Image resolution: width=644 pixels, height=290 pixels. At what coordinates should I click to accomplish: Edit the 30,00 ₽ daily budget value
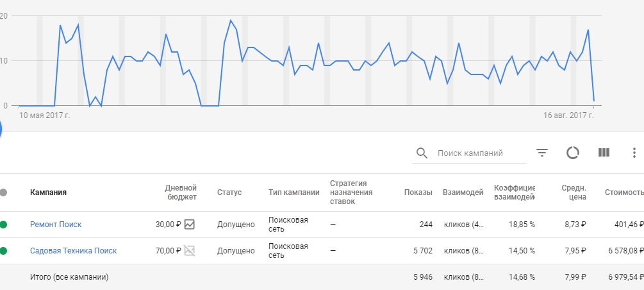click(168, 225)
